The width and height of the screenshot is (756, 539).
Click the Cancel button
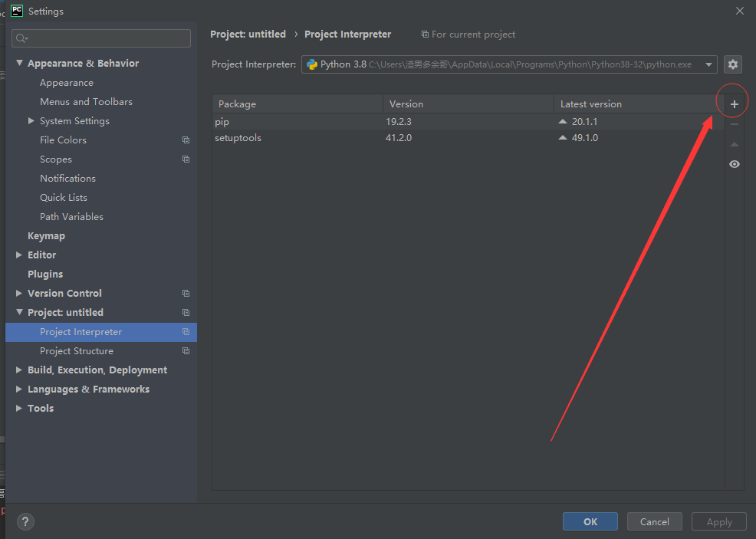point(654,521)
